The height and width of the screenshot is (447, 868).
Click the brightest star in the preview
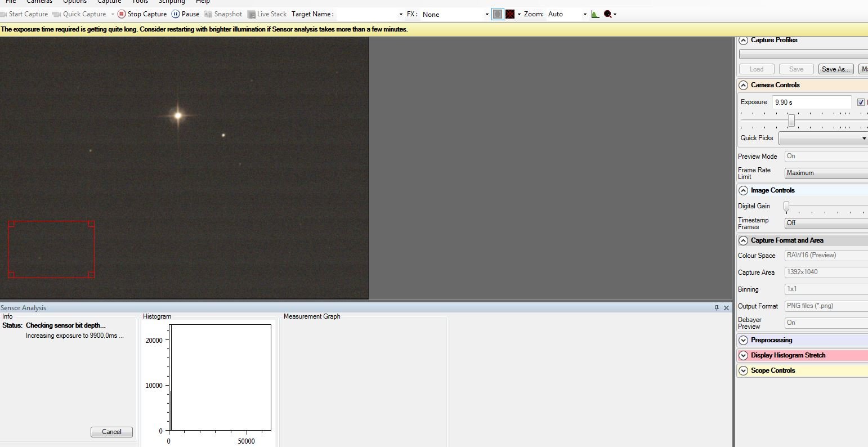(178, 115)
